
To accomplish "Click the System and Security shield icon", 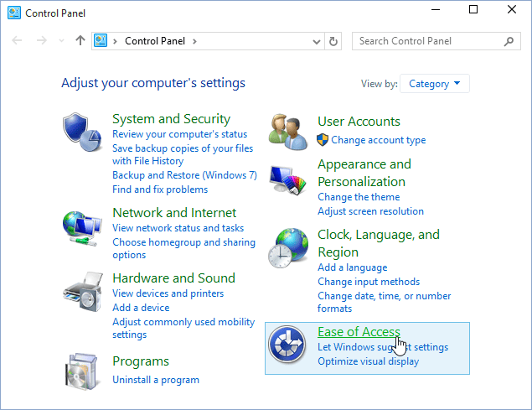I will click(81, 129).
